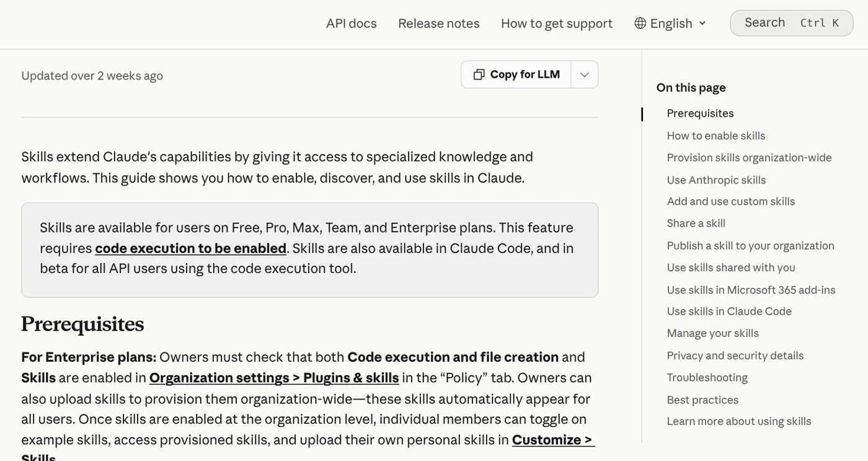Jump to Troubleshooting section
This screenshot has width=868, height=461.
point(707,377)
